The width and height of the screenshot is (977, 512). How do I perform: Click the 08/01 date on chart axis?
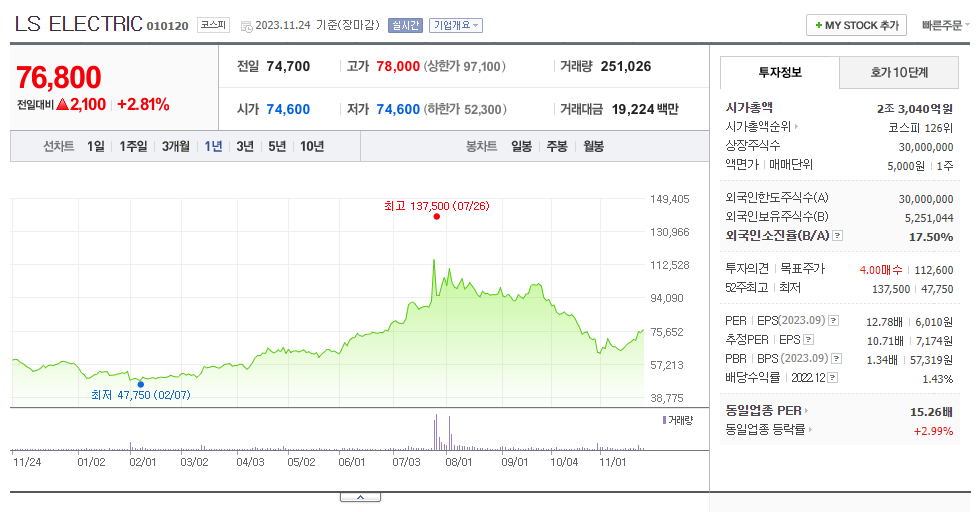(459, 462)
